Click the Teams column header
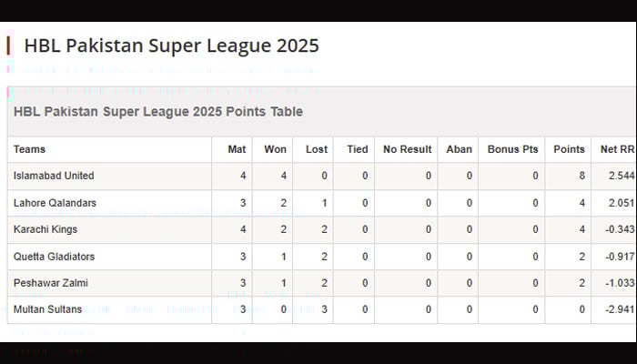 click(29, 149)
